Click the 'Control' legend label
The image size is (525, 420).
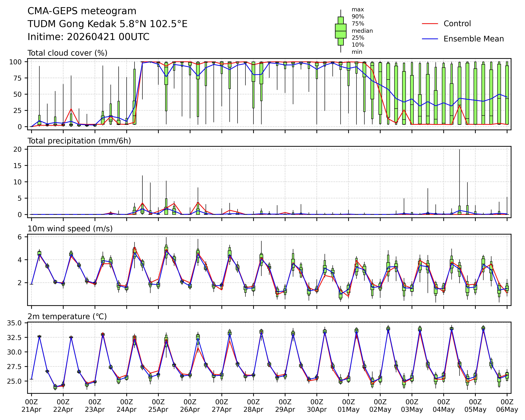click(457, 24)
